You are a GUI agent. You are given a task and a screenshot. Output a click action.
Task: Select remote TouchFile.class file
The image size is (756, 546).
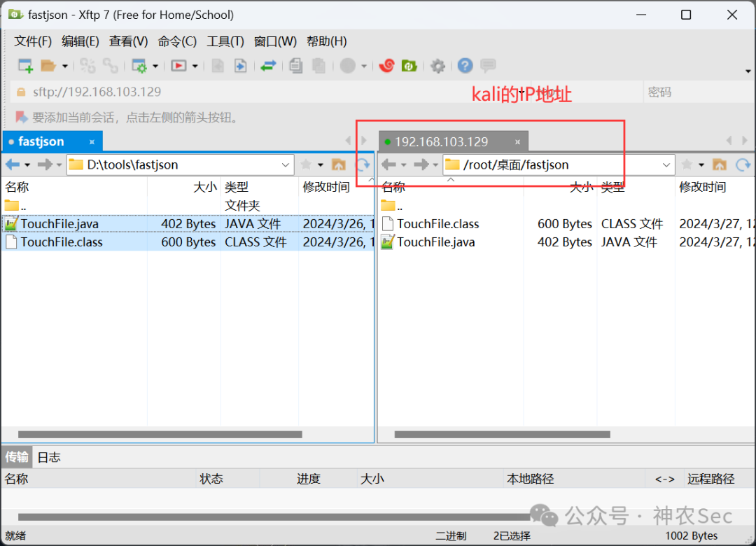(566, 224)
